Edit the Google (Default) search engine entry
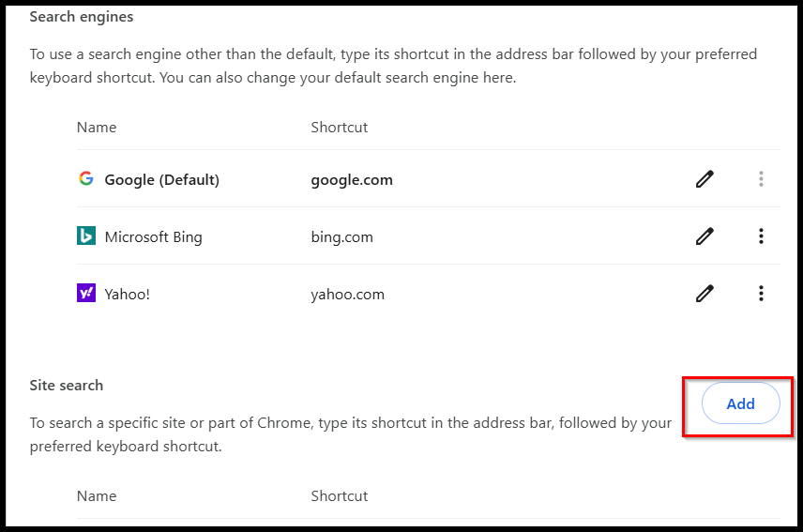This screenshot has height=532, width=803. pyautogui.click(x=705, y=179)
